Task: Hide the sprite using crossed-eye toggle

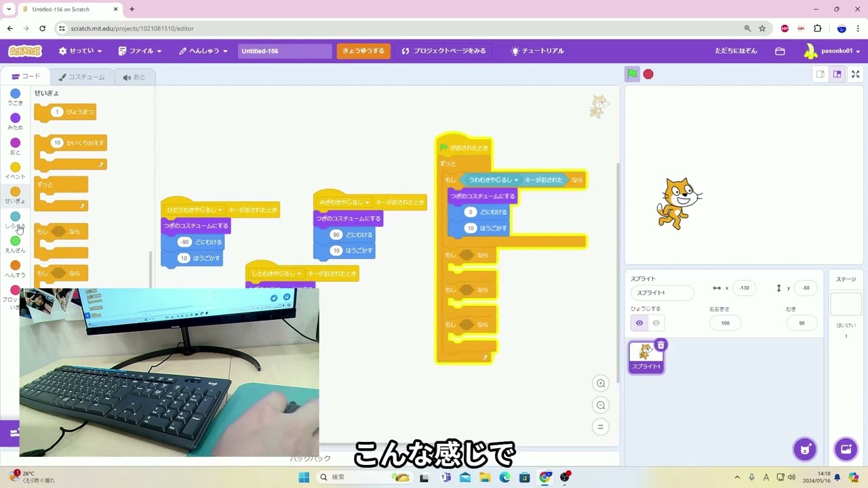Action: (656, 323)
